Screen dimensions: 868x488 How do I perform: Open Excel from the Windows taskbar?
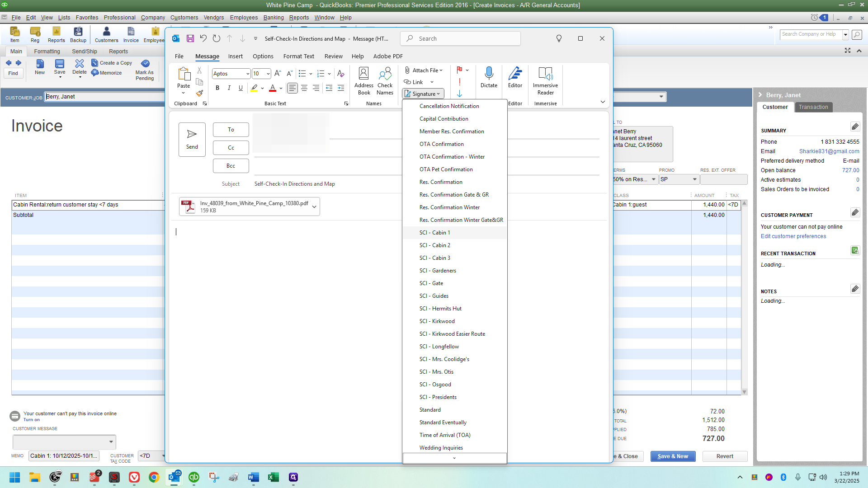273,477
